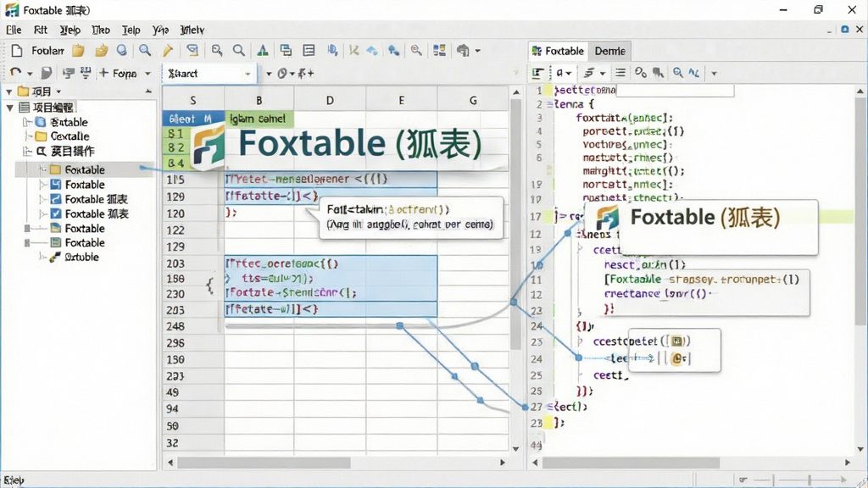Open the dropdown arrow beside Fopa button
Image resolution: width=868 pixels, height=488 pixels.
[x=147, y=74]
